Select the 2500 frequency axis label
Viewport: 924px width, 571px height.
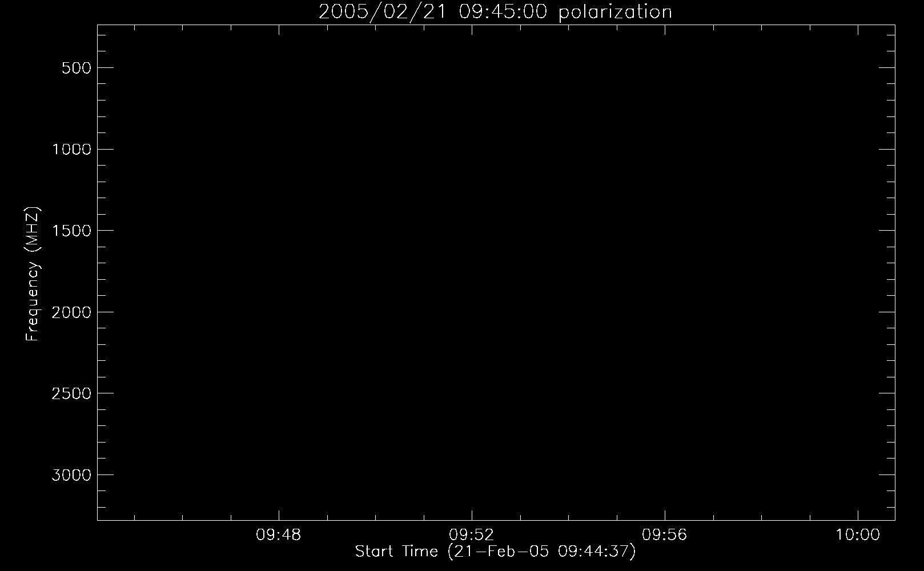71,393
